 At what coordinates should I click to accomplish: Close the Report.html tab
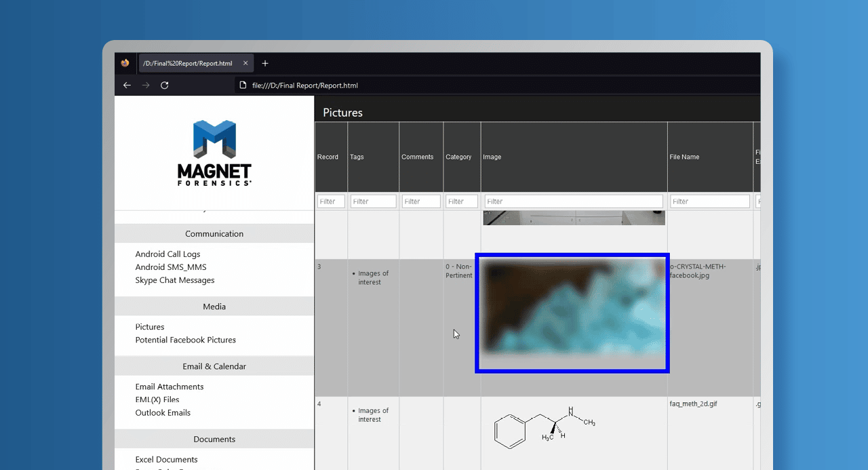pos(245,64)
